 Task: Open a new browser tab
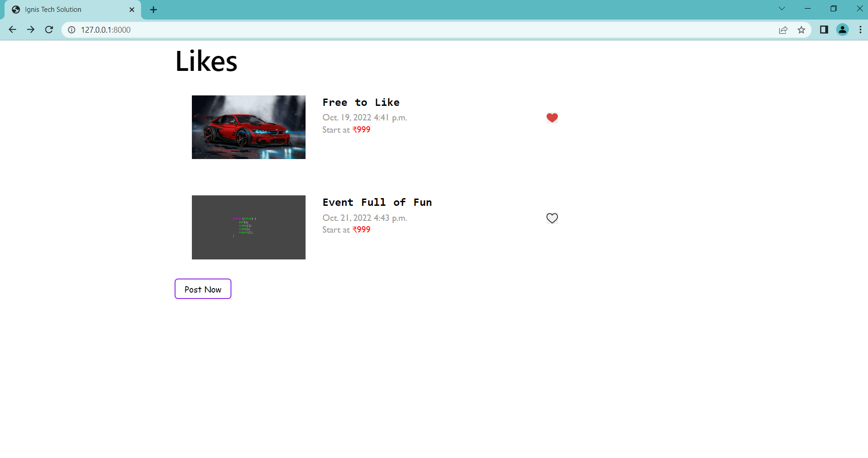153,9
